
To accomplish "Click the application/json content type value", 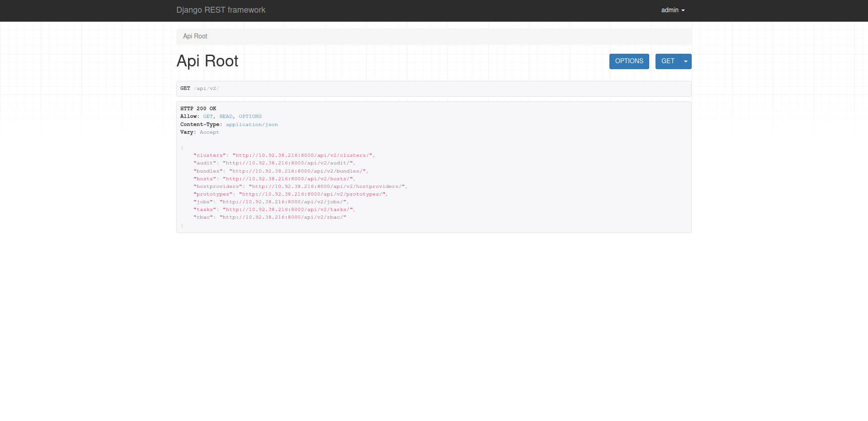I will point(252,125).
